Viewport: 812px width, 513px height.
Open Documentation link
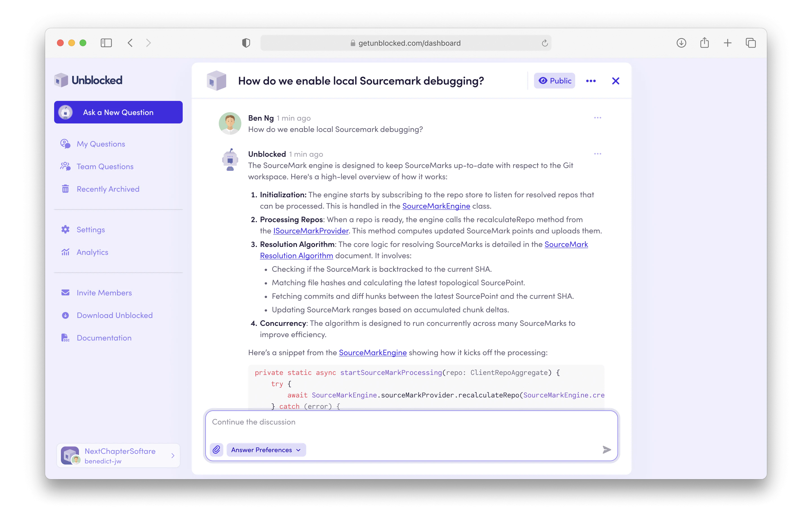[104, 338]
